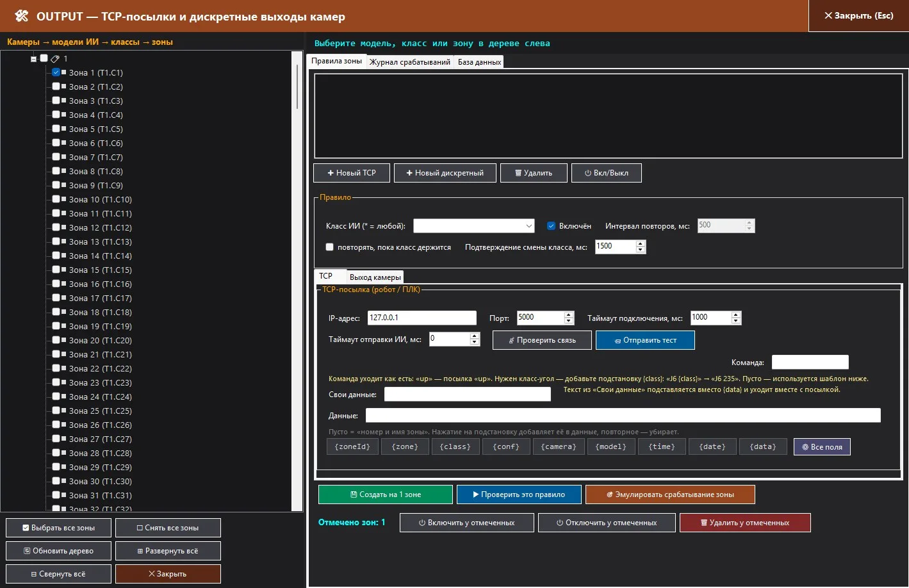Image resolution: width=909 pixels, height=588 pixels.
Task: Insert {conf} placeholder
Action: coord(506,446)
